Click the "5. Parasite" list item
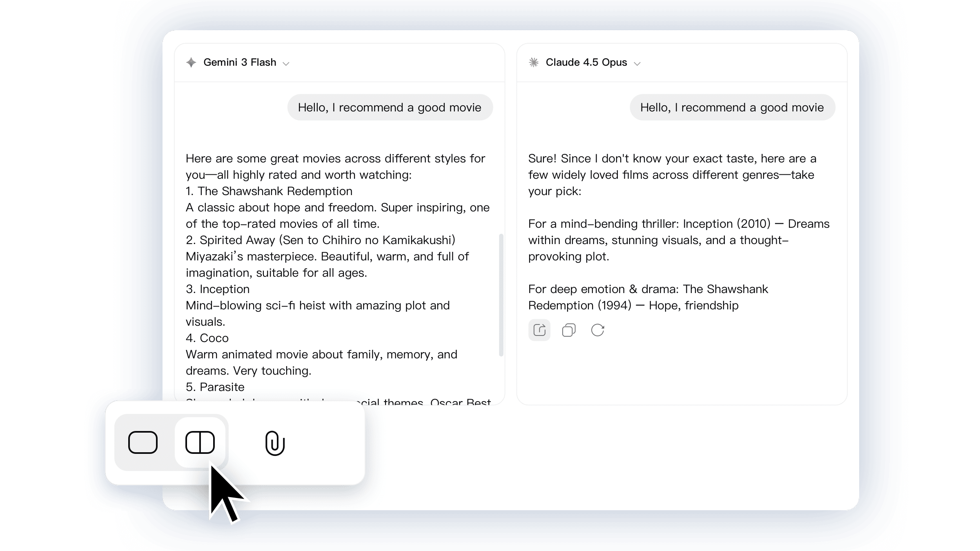The width and height of the screenshot is (980, 551). (215, 387)
